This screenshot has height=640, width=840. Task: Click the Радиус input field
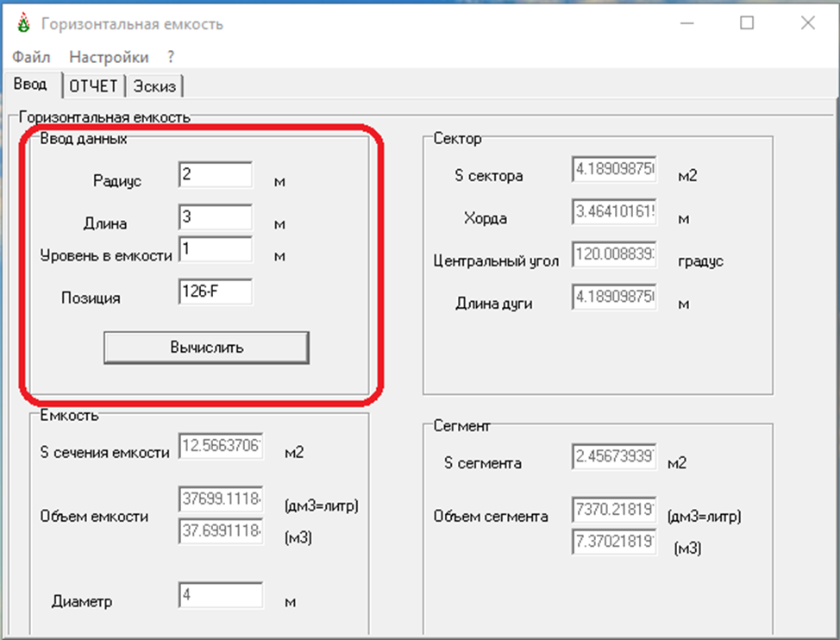pos(216,174)
